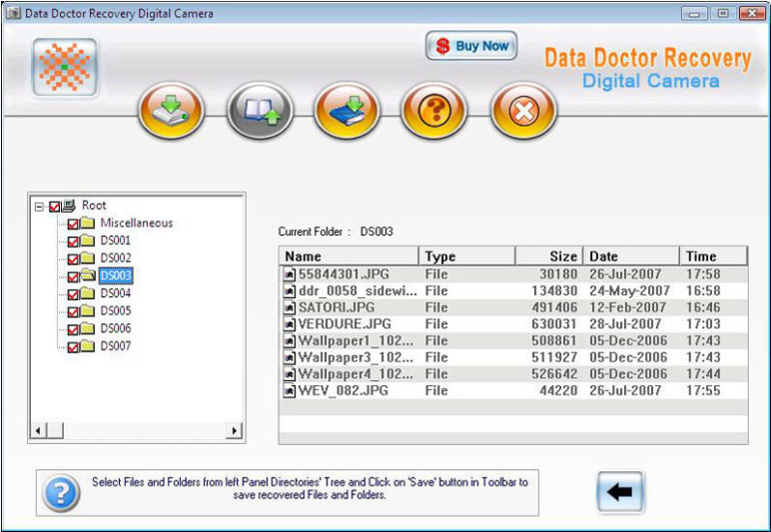Click the orange pixel logo icon
Viewport: 771px width, 532px height.
click(65, 68)
